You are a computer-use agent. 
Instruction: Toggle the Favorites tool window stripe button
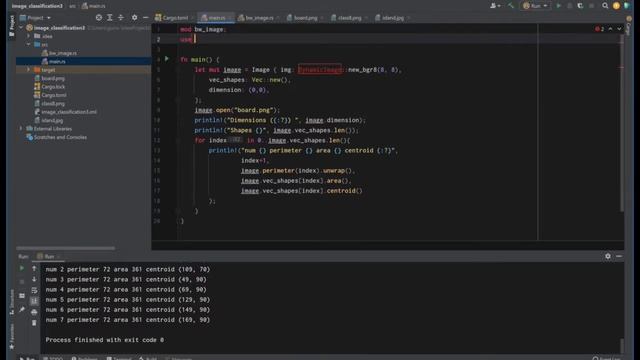pos(11,336)
